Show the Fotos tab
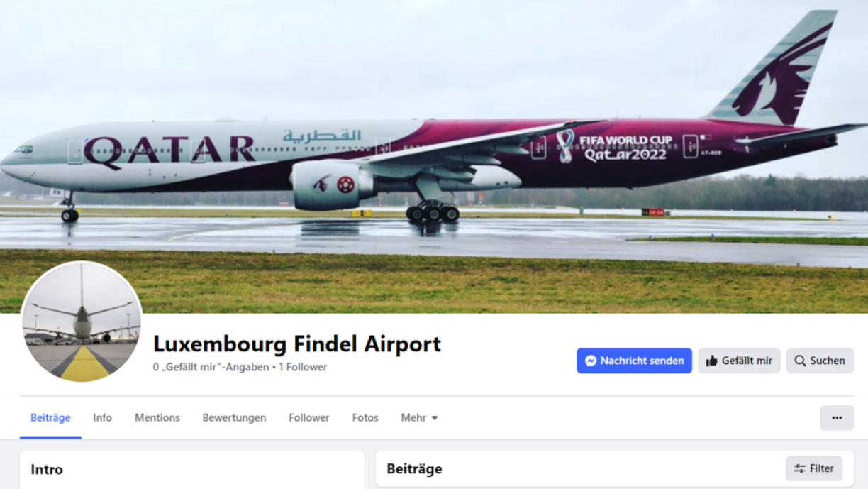This screenshot has height=489, width=868. coord(365,418)
